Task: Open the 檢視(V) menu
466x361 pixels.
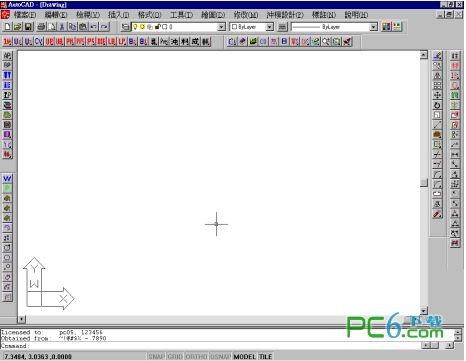Action: click(x=88, y=15)
